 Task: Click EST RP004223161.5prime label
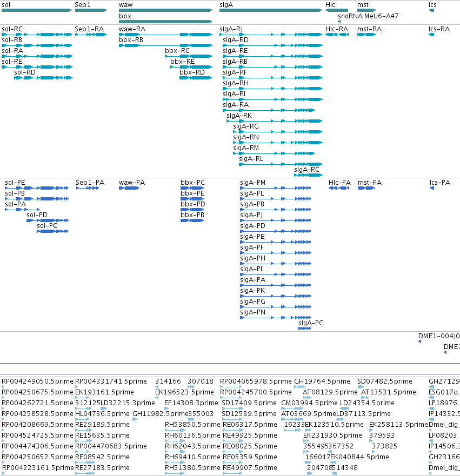[37, 468]
